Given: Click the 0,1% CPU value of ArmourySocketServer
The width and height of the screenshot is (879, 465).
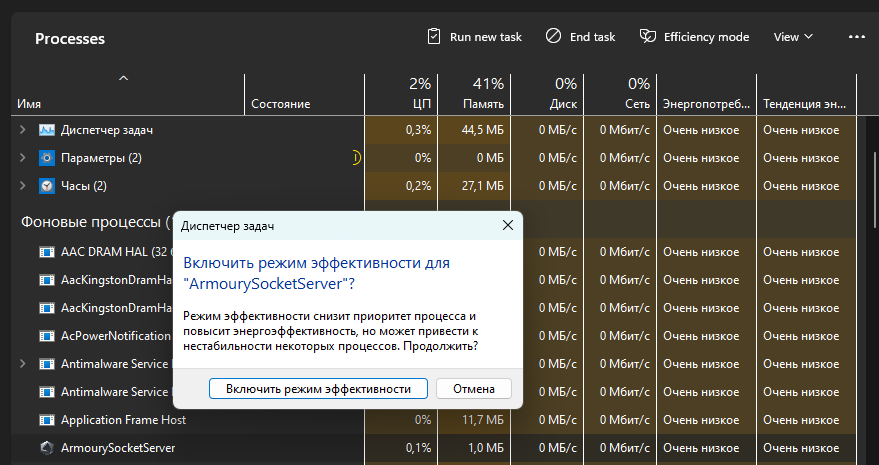Looking at the screenshot, I should click(x=418, y=448).
